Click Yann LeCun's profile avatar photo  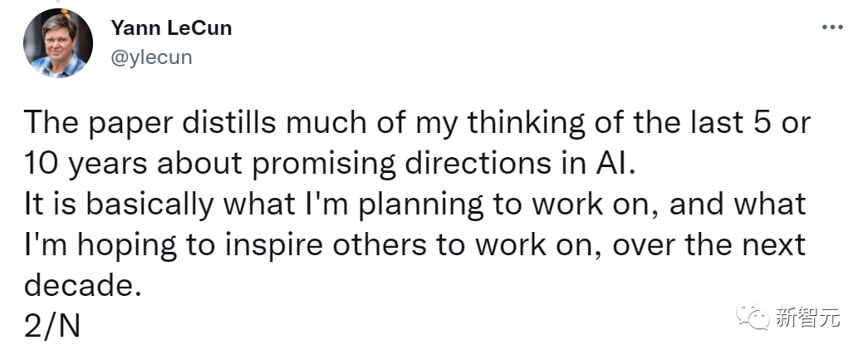(58, 43)
